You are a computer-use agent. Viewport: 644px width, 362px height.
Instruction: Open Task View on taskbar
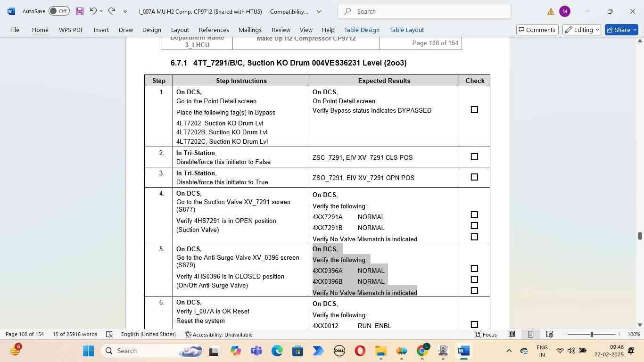coord(214,351)
